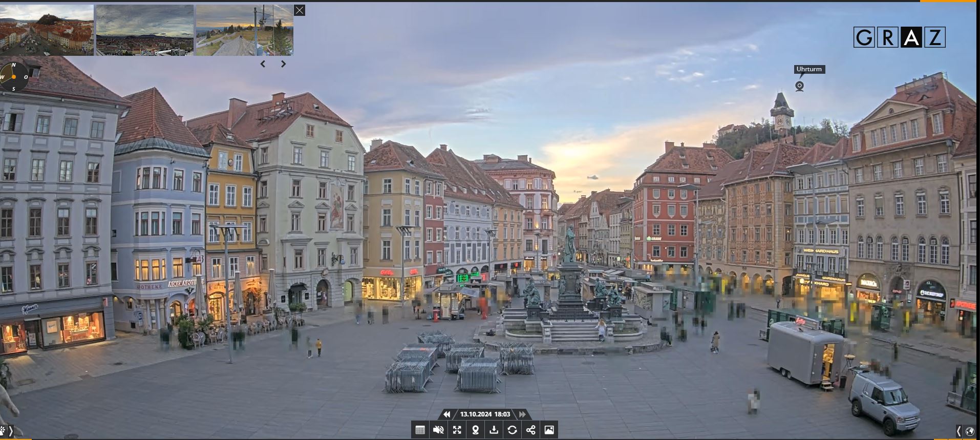The width and height of the screenshot is (980, 440).
Task: Select the third hilltop mast thumbnail
Action: (244, 30)
